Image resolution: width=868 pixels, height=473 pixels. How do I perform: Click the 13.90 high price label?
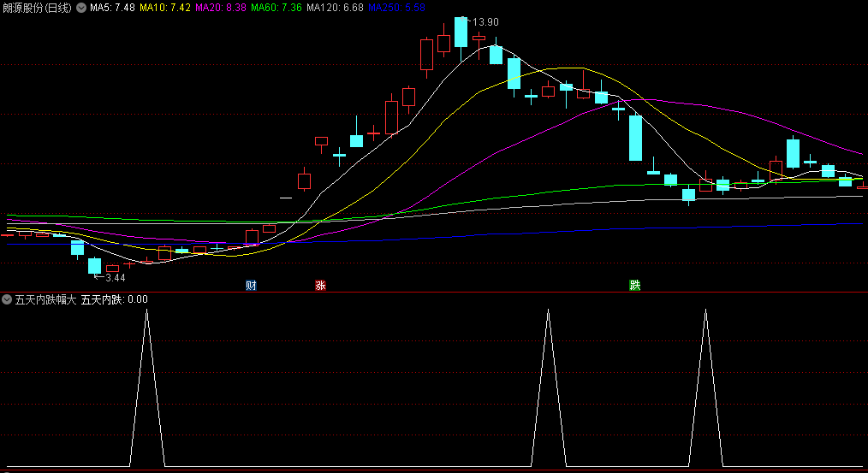pos(485,22)
